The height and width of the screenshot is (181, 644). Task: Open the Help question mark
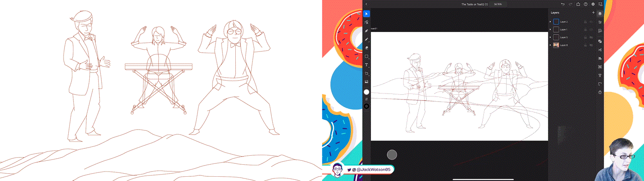point(585,4)
